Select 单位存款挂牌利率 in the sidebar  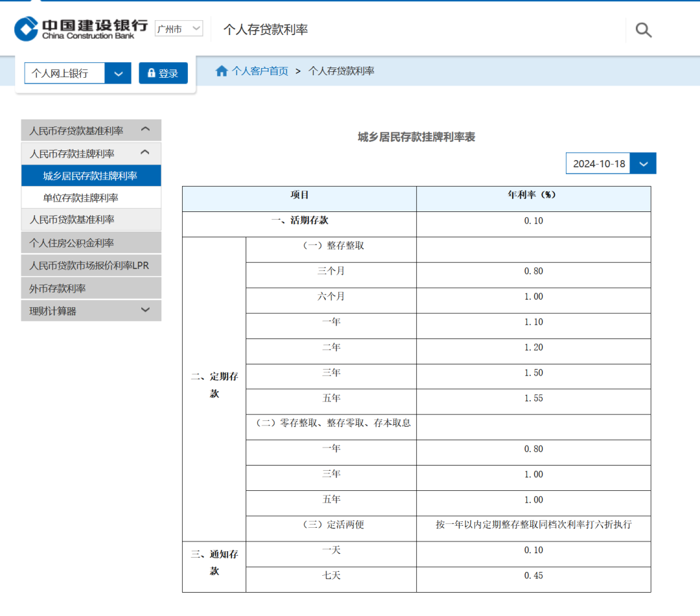(80, 198)
